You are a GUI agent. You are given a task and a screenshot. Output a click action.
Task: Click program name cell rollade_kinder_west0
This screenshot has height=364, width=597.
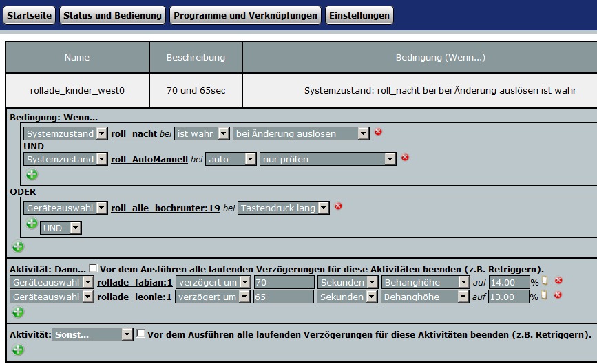(77, 91)
